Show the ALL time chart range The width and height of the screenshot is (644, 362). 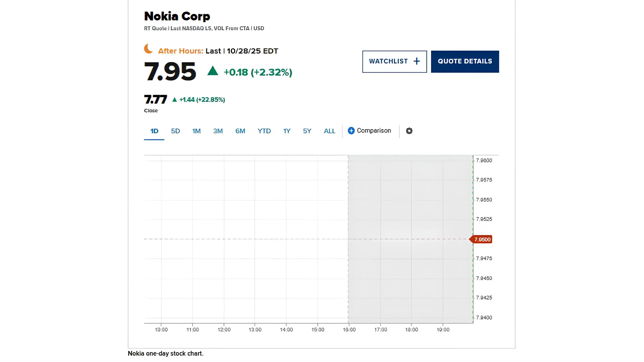tap(329, 131)
